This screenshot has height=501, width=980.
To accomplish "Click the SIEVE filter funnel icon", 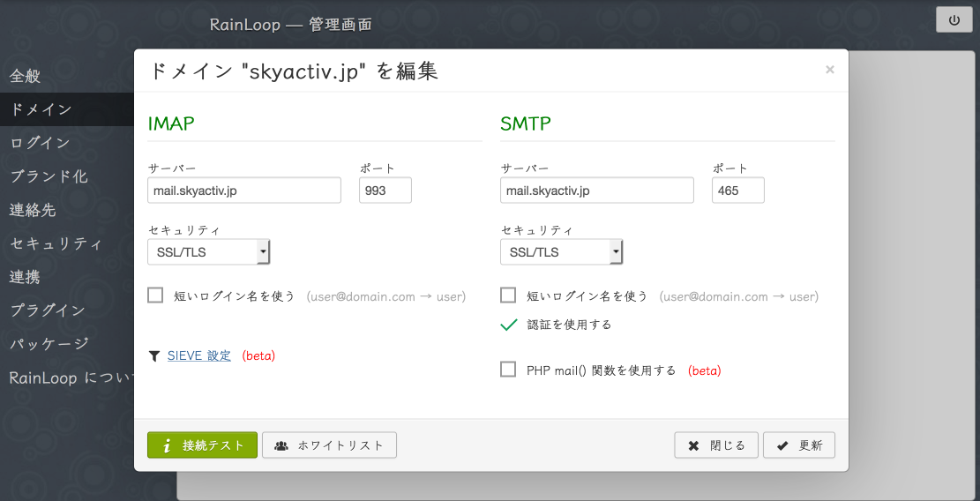I will point(154,356).
